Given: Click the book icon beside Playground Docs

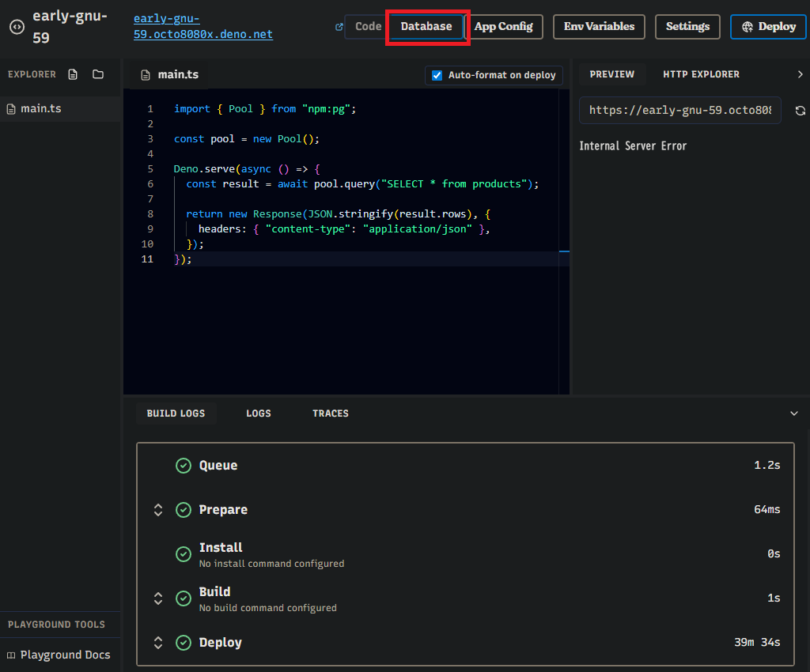Looking at the screenshot, I should [11, 655].
